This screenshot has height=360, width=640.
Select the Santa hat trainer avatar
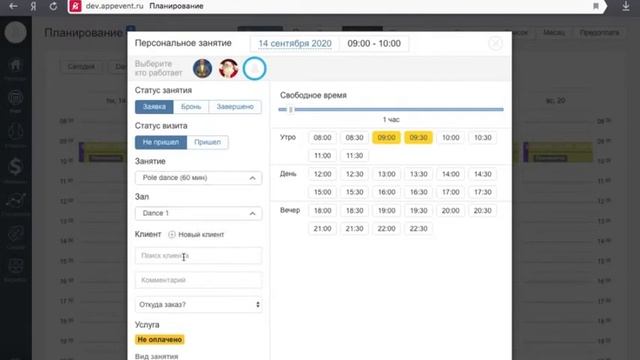tap(228, 68)
